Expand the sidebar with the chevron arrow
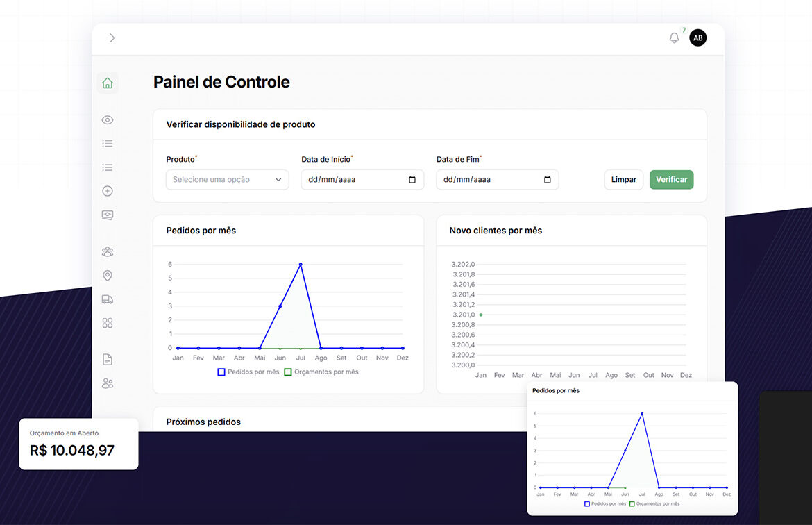 pos(112,38)
